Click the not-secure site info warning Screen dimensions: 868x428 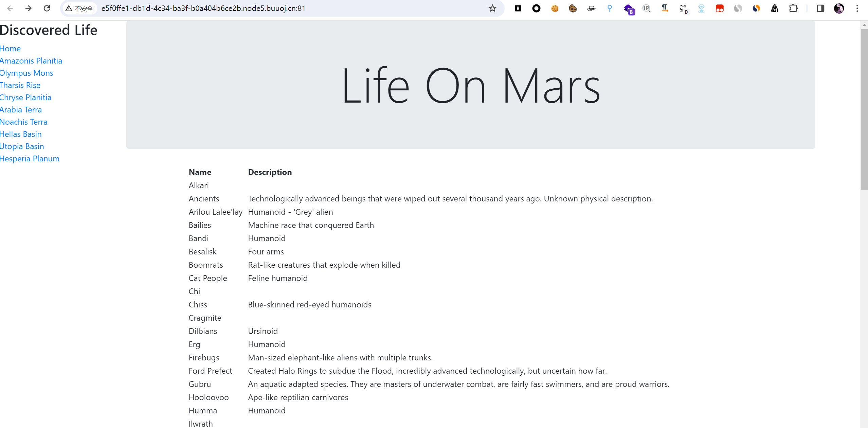click(x=79, y=8)
